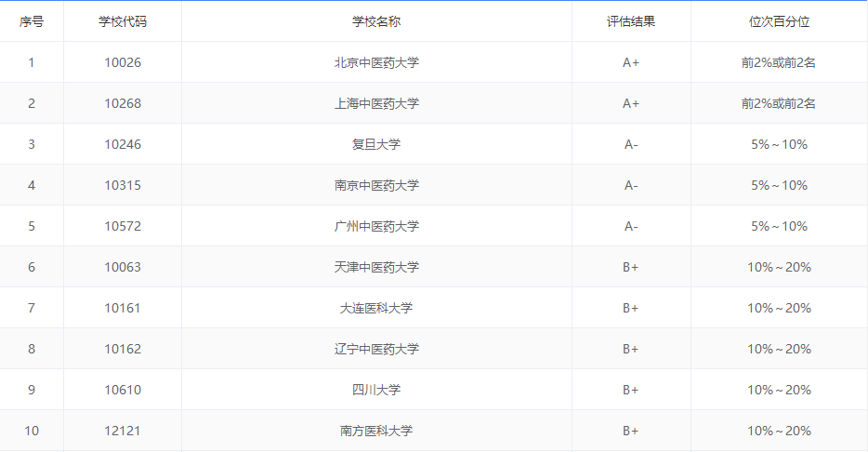Screen dimensions: 868x452
Task: Click the A+ result for 上海中医药大学
Action: point(630,103)
